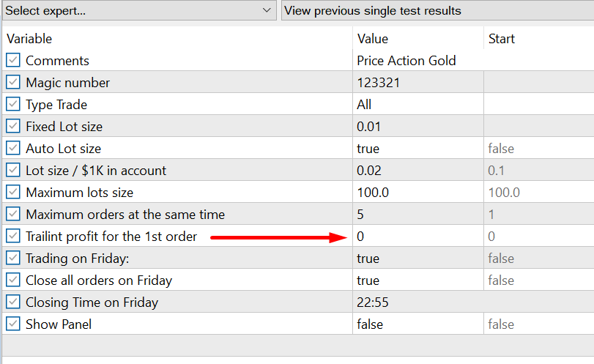Click the Variable column header
The image size is (594, 364).
[x=29, y=39]
